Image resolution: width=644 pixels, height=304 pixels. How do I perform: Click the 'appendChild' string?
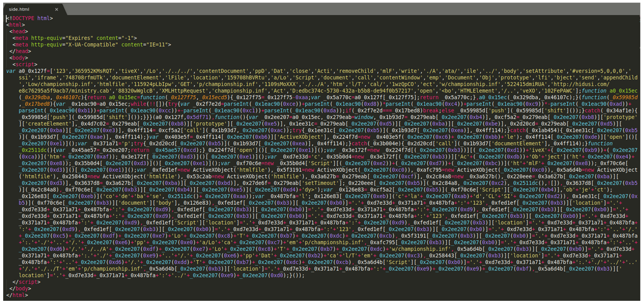620,77
